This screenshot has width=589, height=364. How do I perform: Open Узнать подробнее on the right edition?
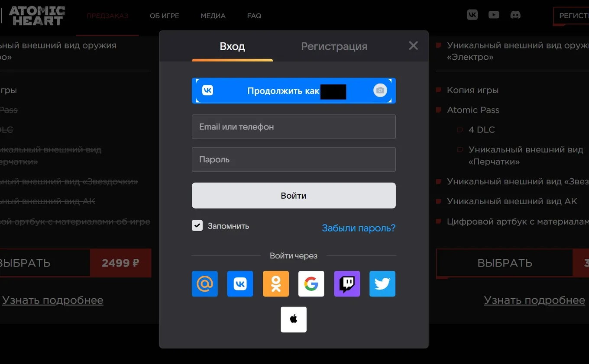tap(534, 300)
